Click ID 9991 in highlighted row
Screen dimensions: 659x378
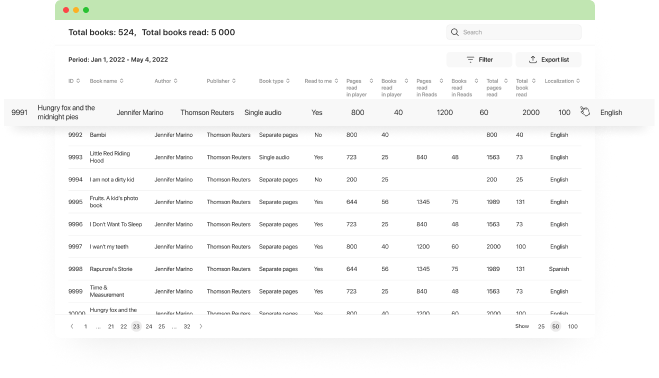pyautogui.click(x=19, y=112)
